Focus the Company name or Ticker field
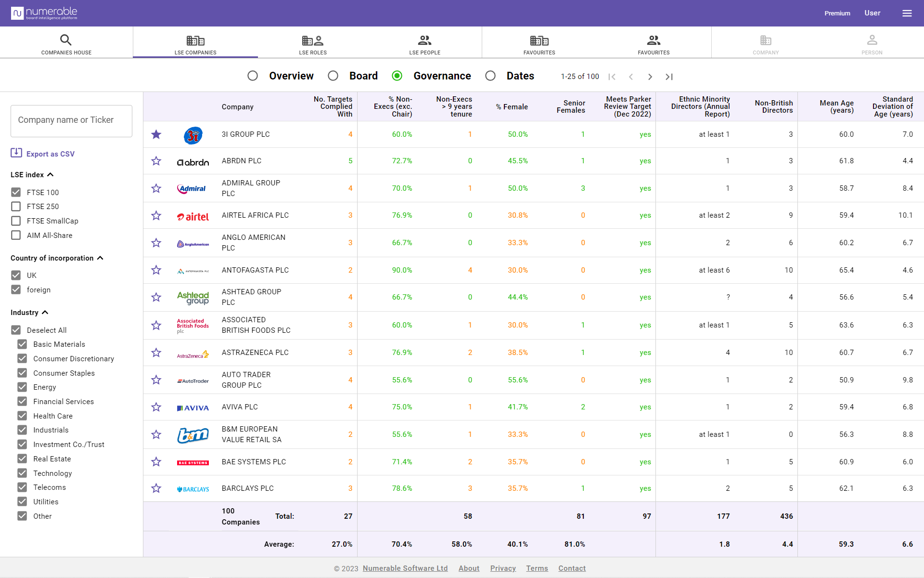Screen dimensions: 924x578 tap(71, 121)
